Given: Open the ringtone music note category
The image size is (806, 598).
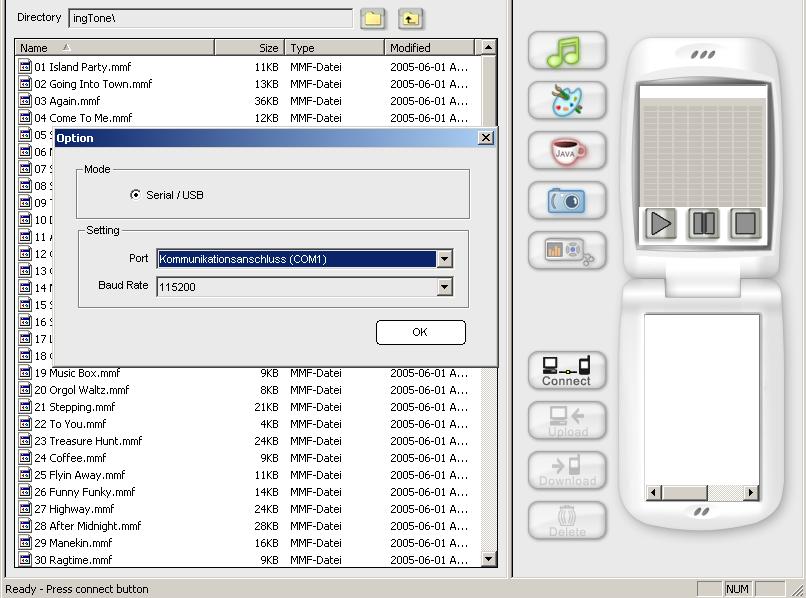Looking at the screenshot, I should (x=567, y=51).
